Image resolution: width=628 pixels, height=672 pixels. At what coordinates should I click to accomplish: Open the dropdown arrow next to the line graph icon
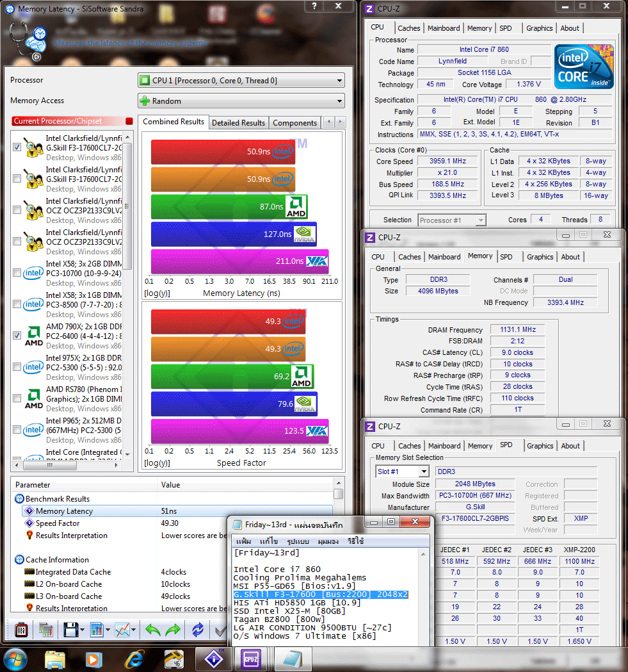click(x=133, y=630)
